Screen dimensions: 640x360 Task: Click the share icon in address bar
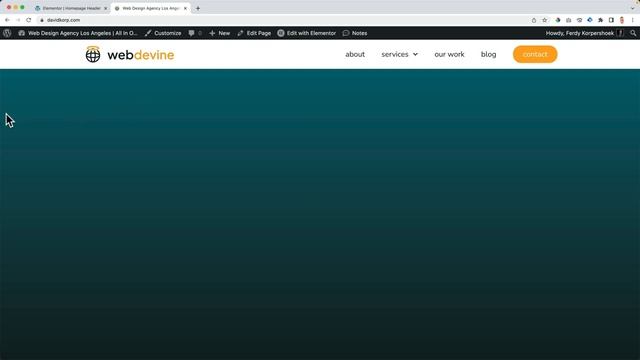pos(534,20)
